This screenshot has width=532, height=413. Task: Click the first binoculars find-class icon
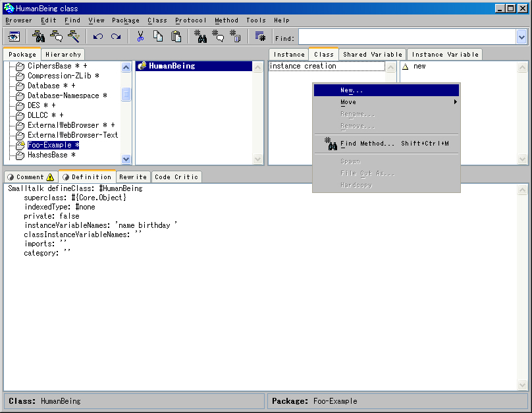pos(38,37)
